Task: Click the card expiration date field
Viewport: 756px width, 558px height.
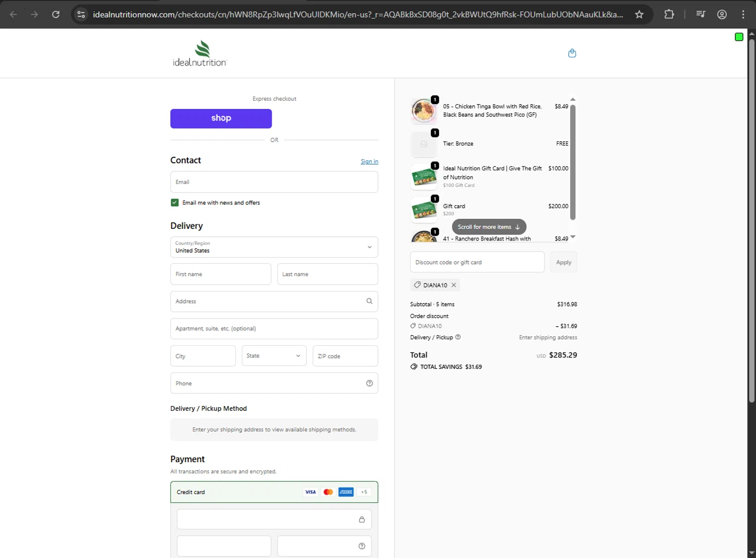Action: (224, 546)
